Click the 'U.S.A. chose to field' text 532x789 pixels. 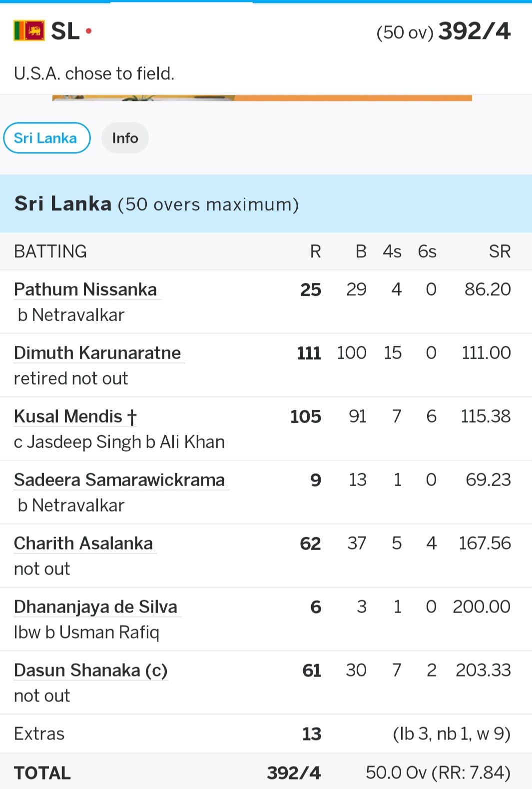pyautogui.click(x=94, y=73)
